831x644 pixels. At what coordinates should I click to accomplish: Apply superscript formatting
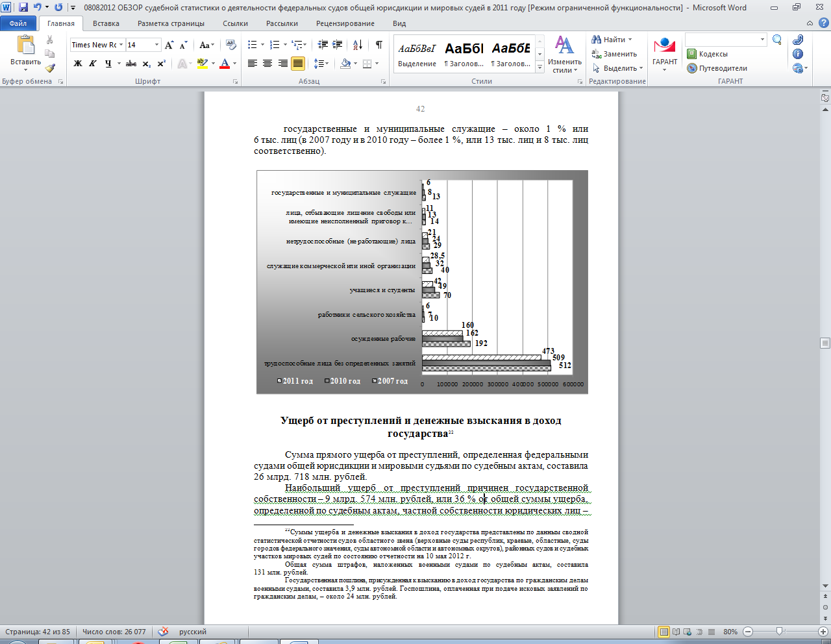(x=161, y=64)
